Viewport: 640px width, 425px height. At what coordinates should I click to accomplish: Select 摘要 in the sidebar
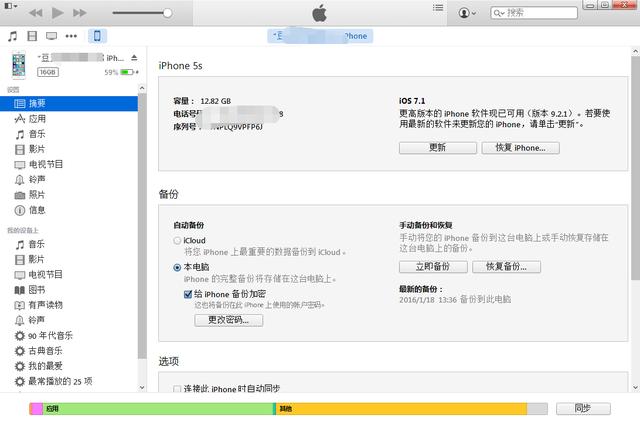click(x=69, y=104)
